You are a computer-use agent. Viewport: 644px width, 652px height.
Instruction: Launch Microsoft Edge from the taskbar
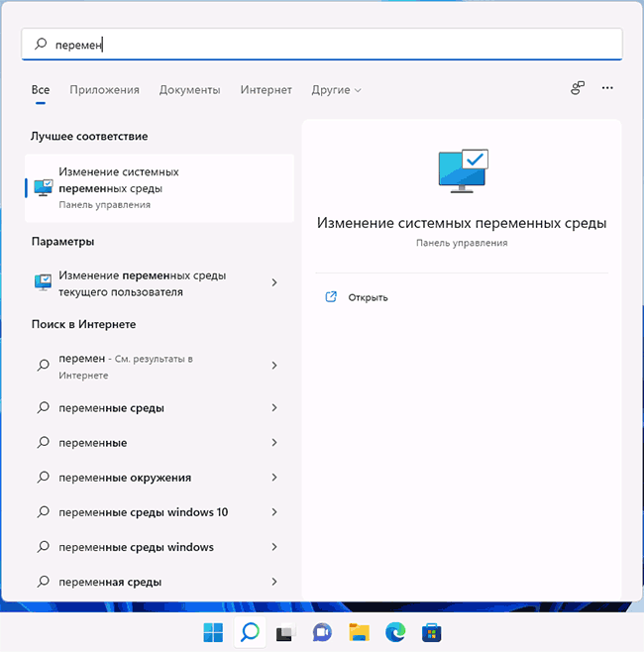click(x=395, y=632)
